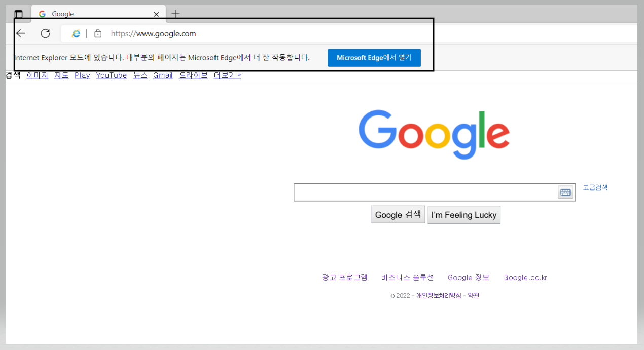Screen dimensions: 644x350
Task: Open the 비즈니스 솔루션 footer link
Action: pos(407,277)
